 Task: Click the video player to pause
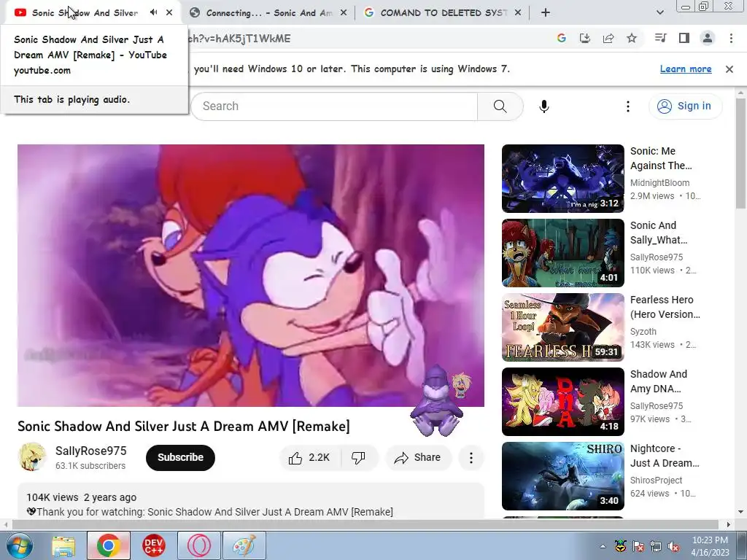[251, 275]
